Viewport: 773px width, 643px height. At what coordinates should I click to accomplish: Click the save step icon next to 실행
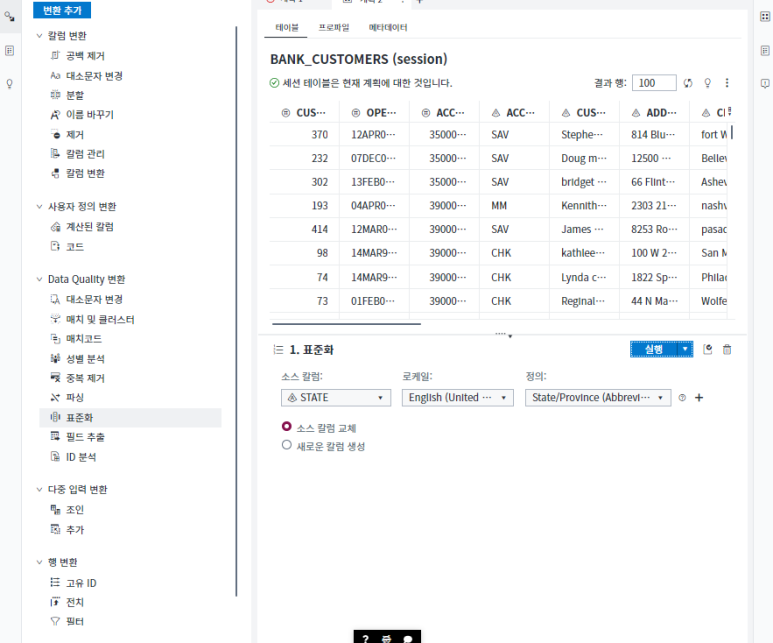tap(707, 349)
